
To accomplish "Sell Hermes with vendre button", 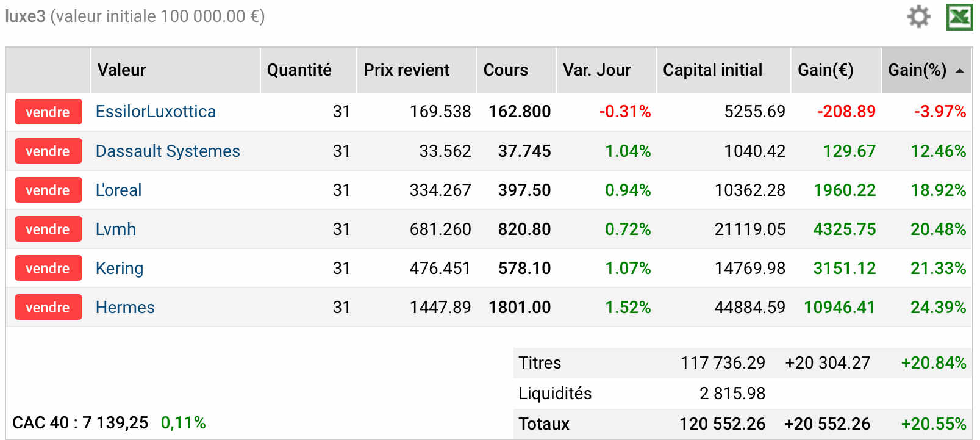I will [48, 307].
